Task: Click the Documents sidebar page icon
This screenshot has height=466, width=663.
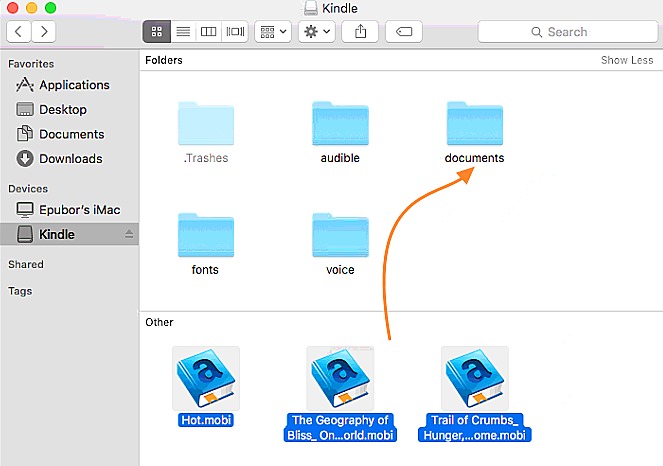Action: (x=25, y=134)
